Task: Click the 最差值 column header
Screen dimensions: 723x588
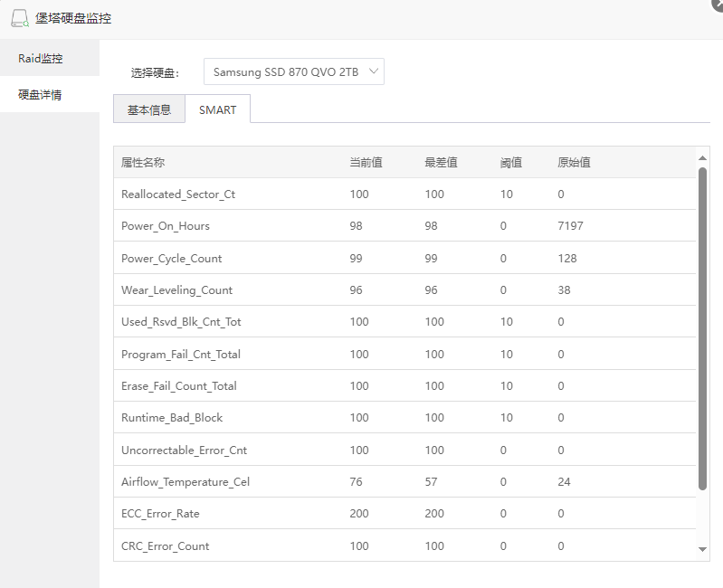Action: click(441, 163)
